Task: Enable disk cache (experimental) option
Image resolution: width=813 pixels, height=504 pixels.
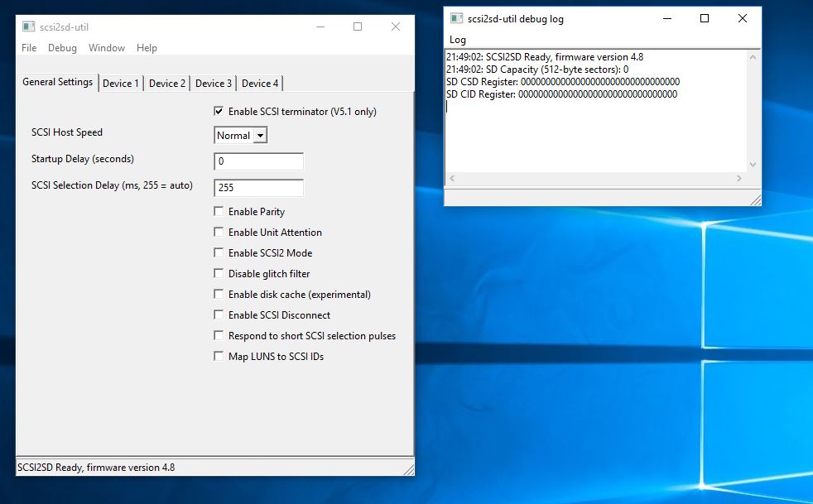Action: (x=219, y=294)
